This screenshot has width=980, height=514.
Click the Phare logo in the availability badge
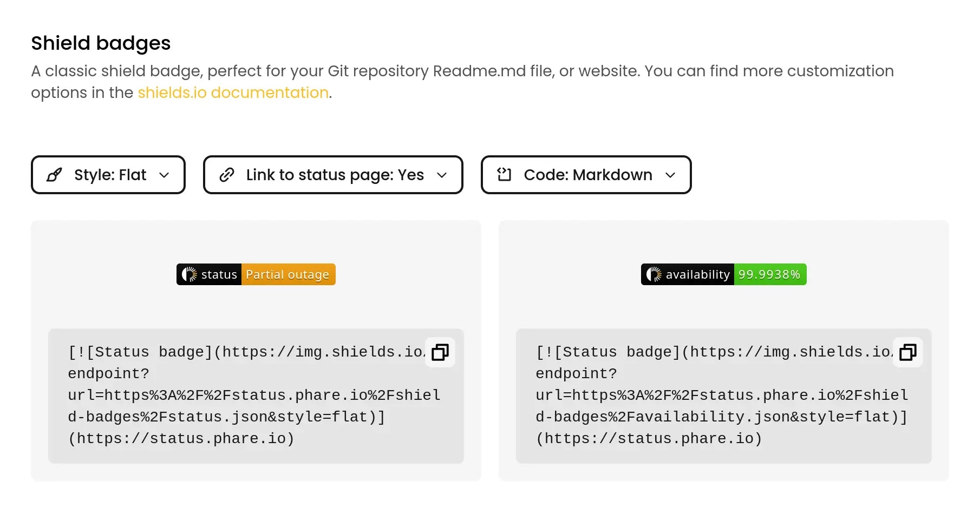click(654, 274)
